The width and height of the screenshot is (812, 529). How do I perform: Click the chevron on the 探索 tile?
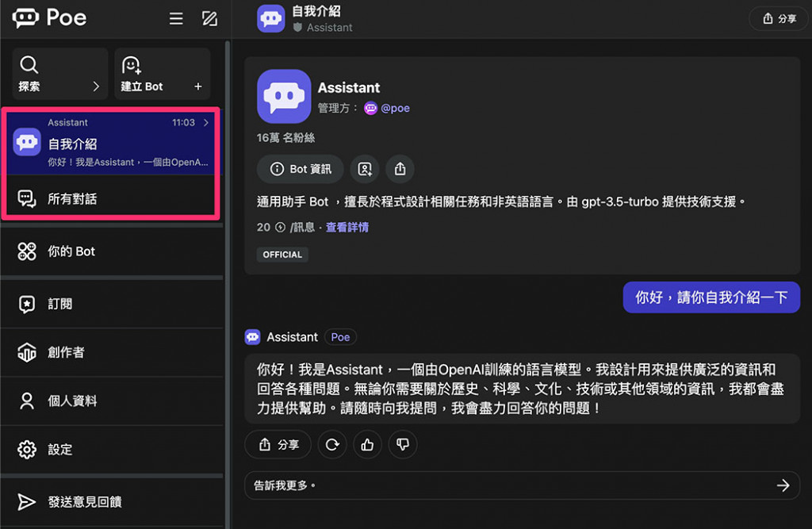click(x=96, y=86)
